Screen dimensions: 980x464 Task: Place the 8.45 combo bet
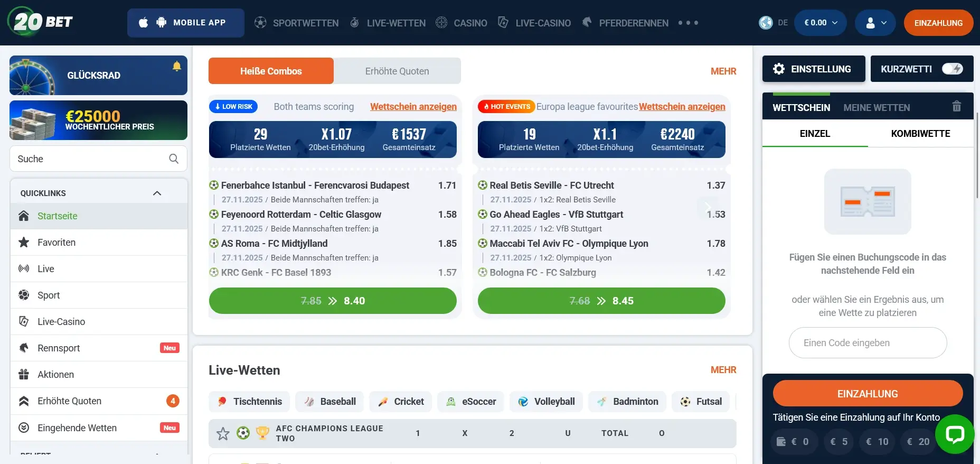[x=601, y=301]
